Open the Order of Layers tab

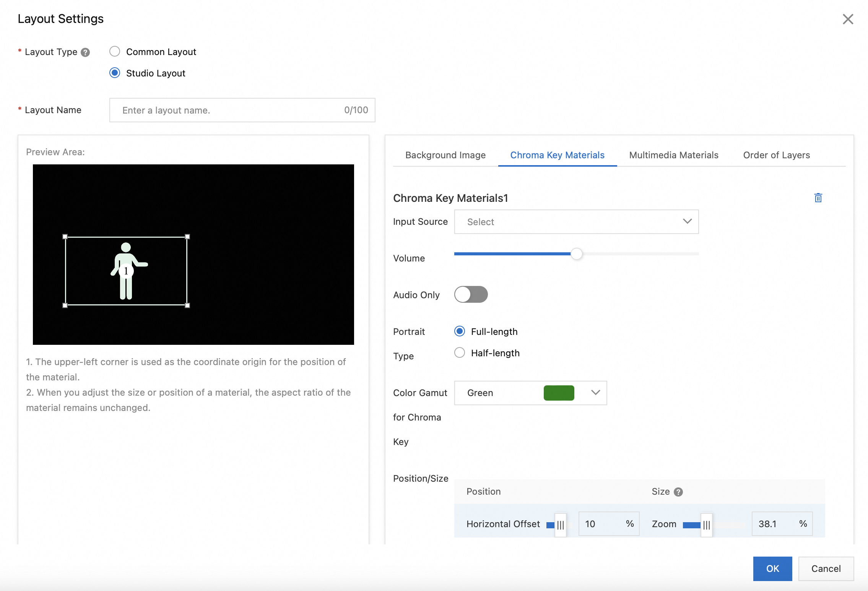[x=776, y=155]
